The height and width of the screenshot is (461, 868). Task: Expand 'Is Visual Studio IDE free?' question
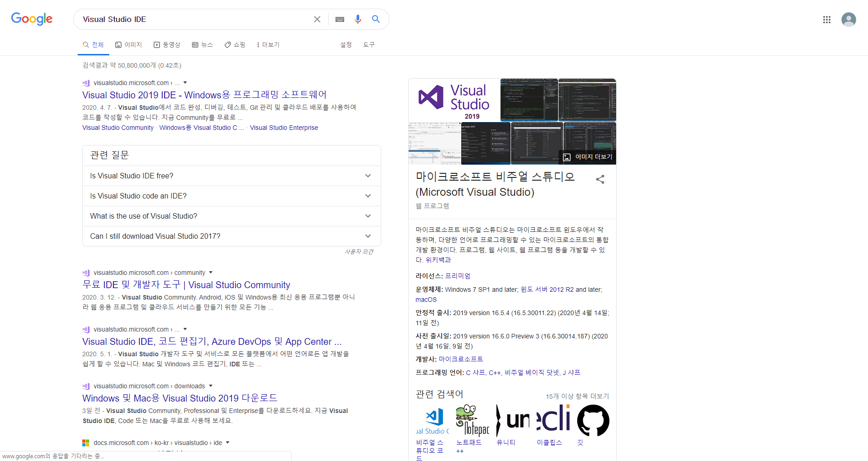tap(231, 176)
